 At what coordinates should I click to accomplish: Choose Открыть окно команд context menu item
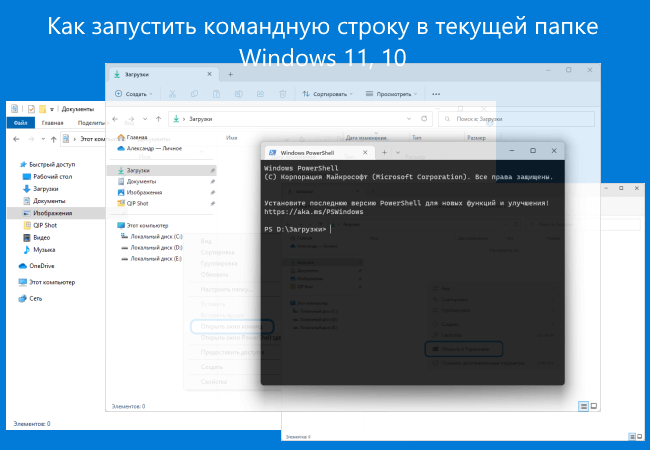tap(232, 327)
